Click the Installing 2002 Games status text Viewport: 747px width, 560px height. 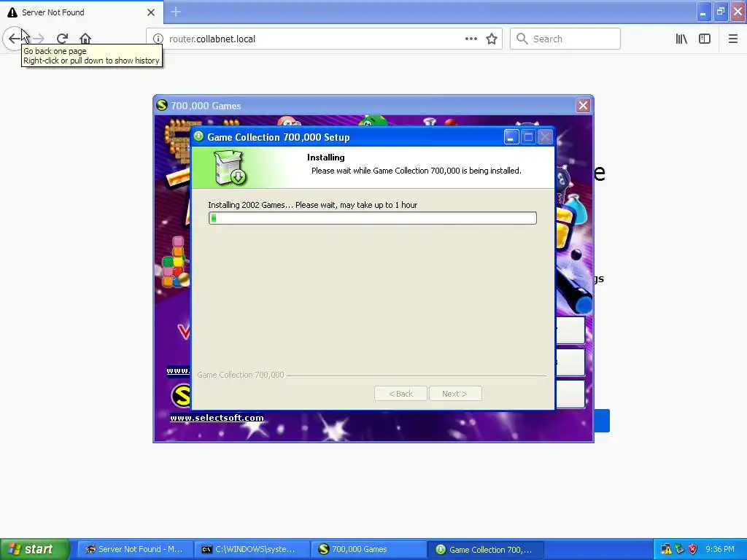pyautogui.click(x=312, y=205)
